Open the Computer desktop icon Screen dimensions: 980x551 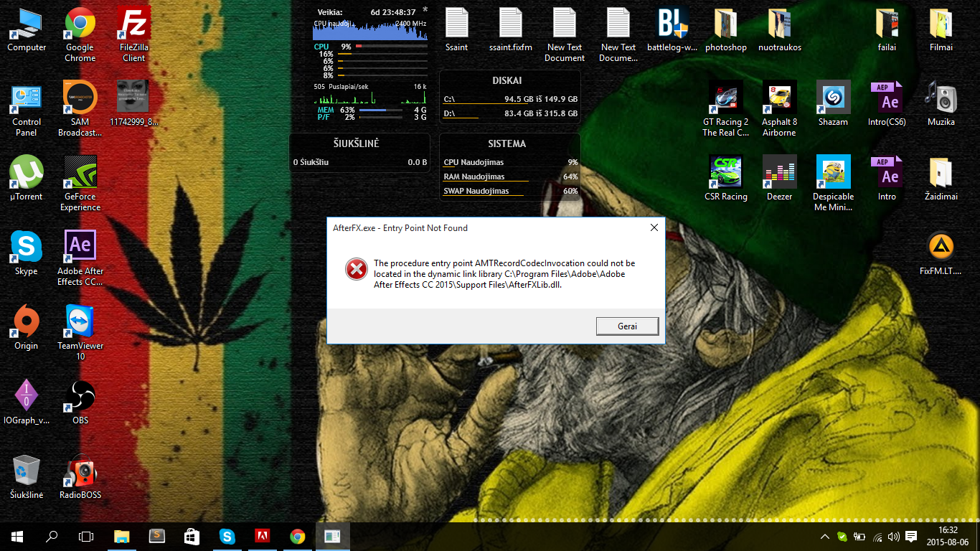coord(27,30)
